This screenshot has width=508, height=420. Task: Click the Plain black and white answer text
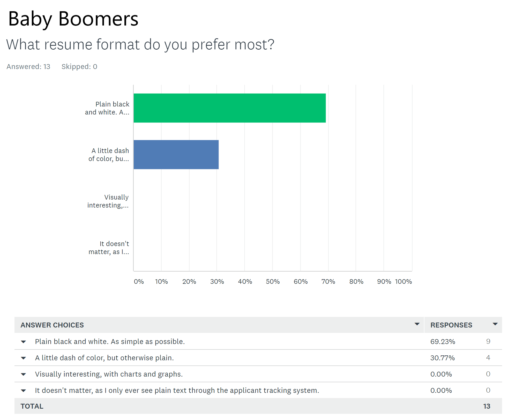click(x=110, y=342)
